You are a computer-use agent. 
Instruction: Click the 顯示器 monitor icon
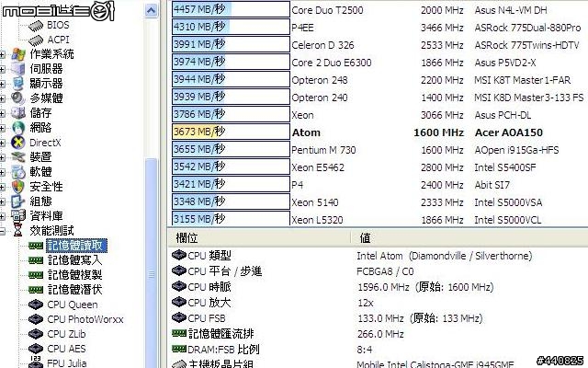click(x=18, y=84)
